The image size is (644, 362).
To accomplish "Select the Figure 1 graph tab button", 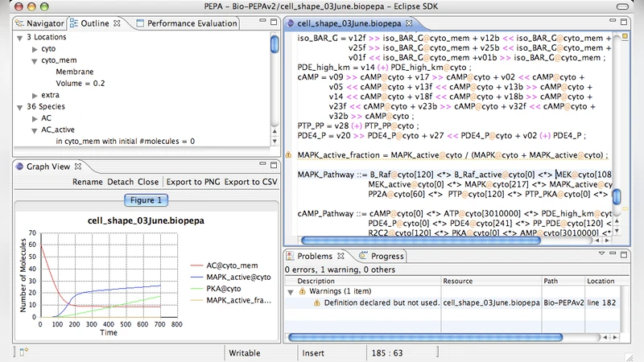I will 147,200.
